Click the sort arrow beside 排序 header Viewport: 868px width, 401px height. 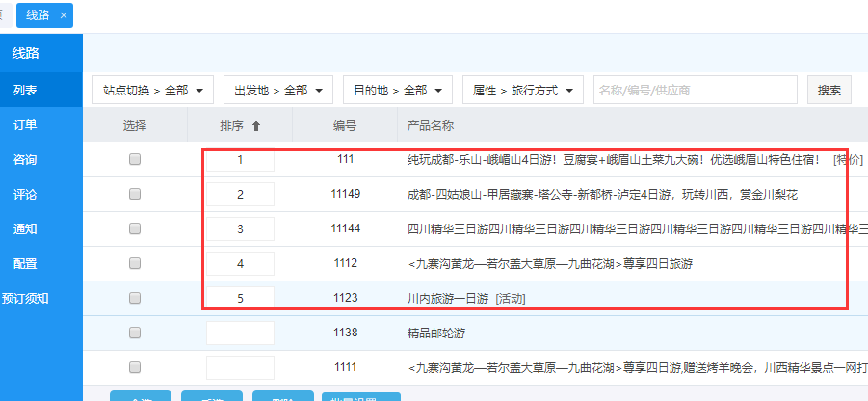[255, 126]
